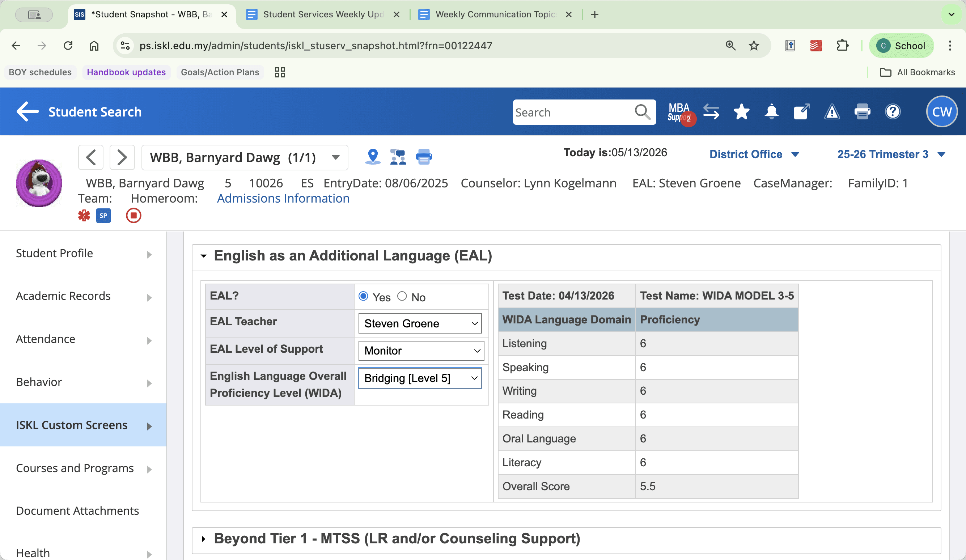Click the CW user avatar
The width and height of the screenshot is (966, 560).
pos(941,111)
